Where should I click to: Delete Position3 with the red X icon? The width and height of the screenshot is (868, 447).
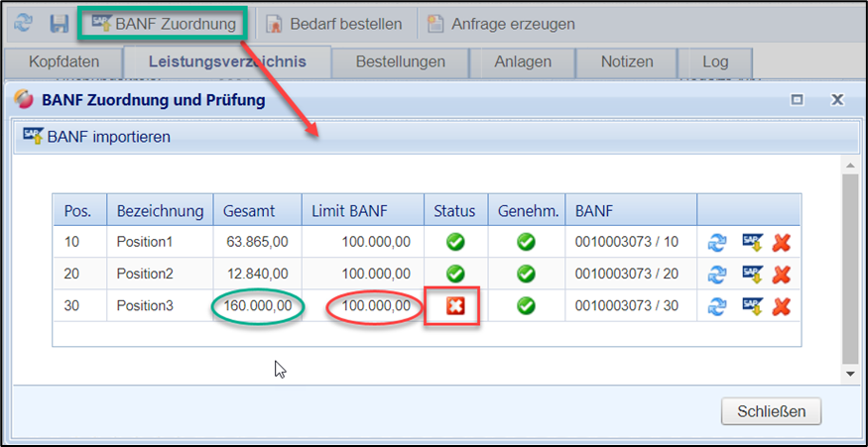coord(782,307)
